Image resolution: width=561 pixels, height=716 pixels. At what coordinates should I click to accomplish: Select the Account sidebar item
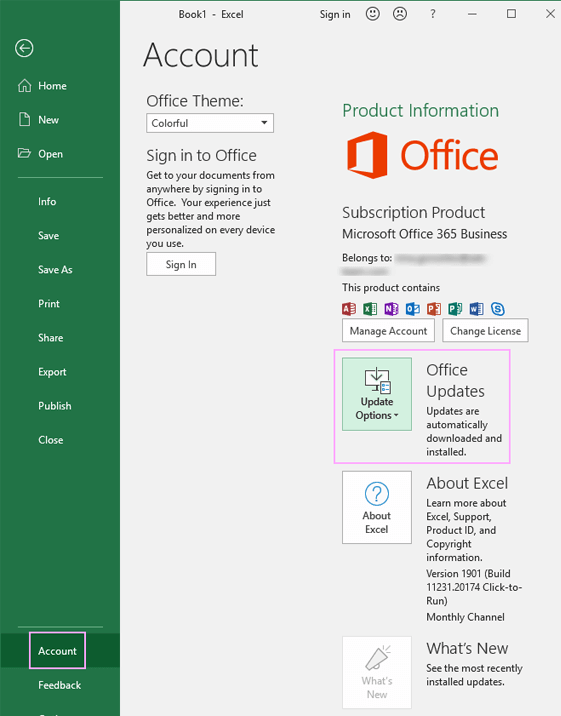[x=58, y=651]
